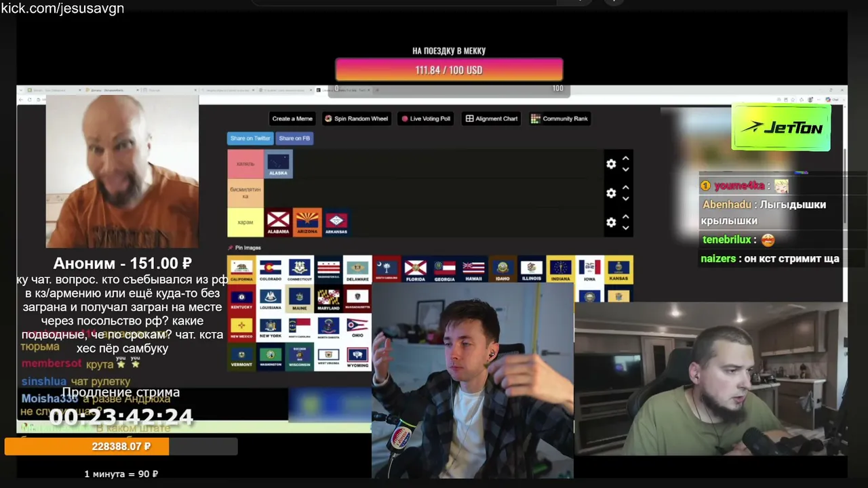Click the Wisconsin flag tile

click(300, 357)
